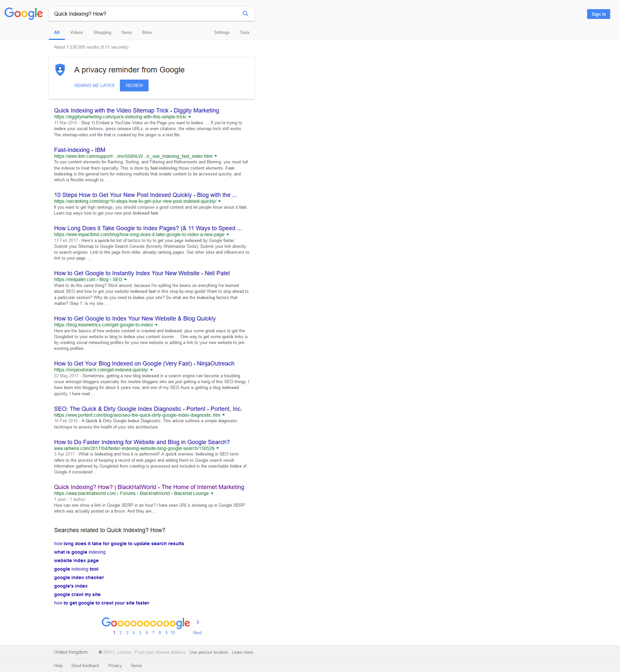Image resolution: width=620 pixels, height=672 pixels.
Task: Open dropdown arrow beside ninjaoutreach.com URL
Action: 151,370
